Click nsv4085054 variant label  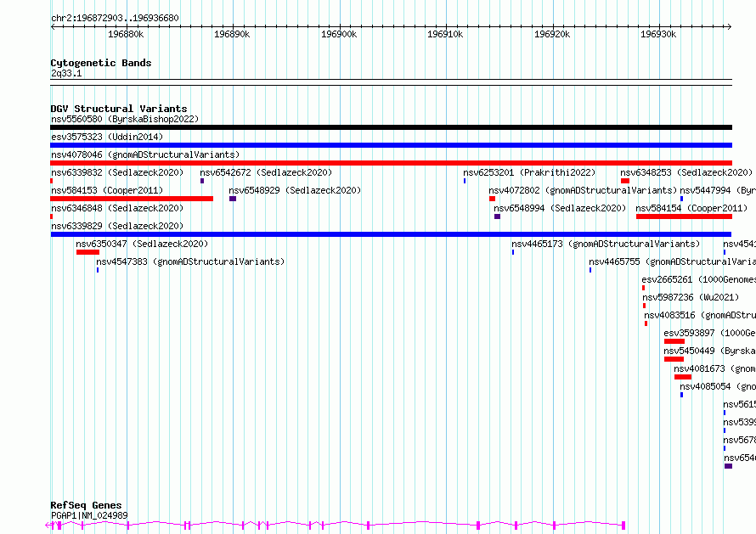[x=718, y=386]
